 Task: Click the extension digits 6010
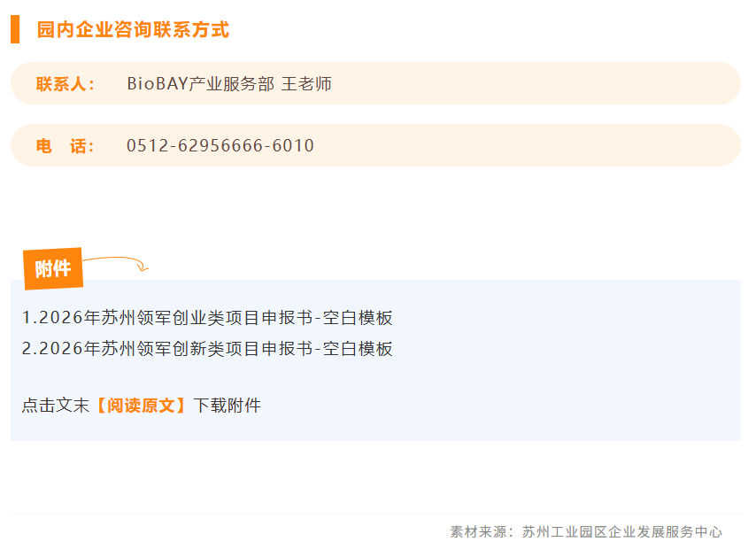[x=293, y=145]
